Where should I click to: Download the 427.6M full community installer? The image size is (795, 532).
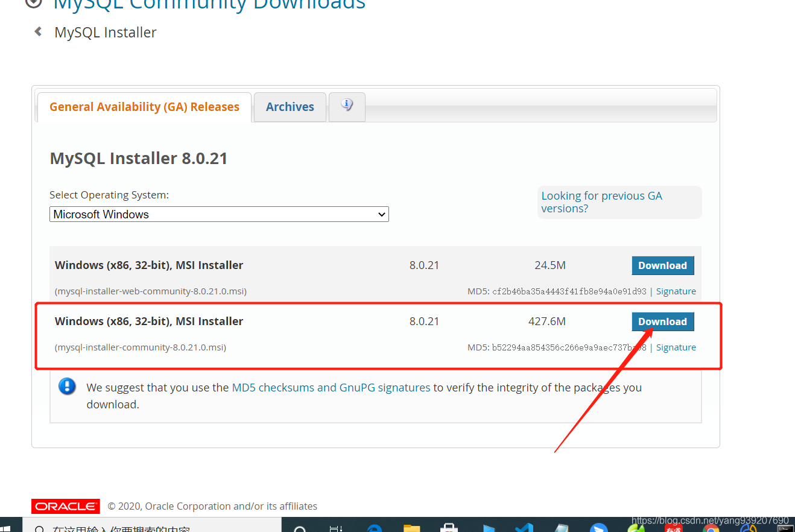[663, 321]
